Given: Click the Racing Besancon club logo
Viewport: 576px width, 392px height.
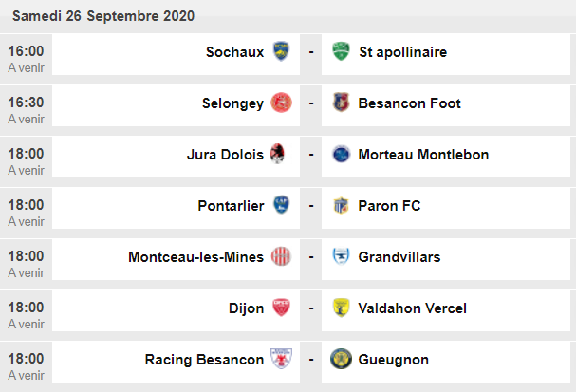Looking at the screenshot, I should 281,360.
